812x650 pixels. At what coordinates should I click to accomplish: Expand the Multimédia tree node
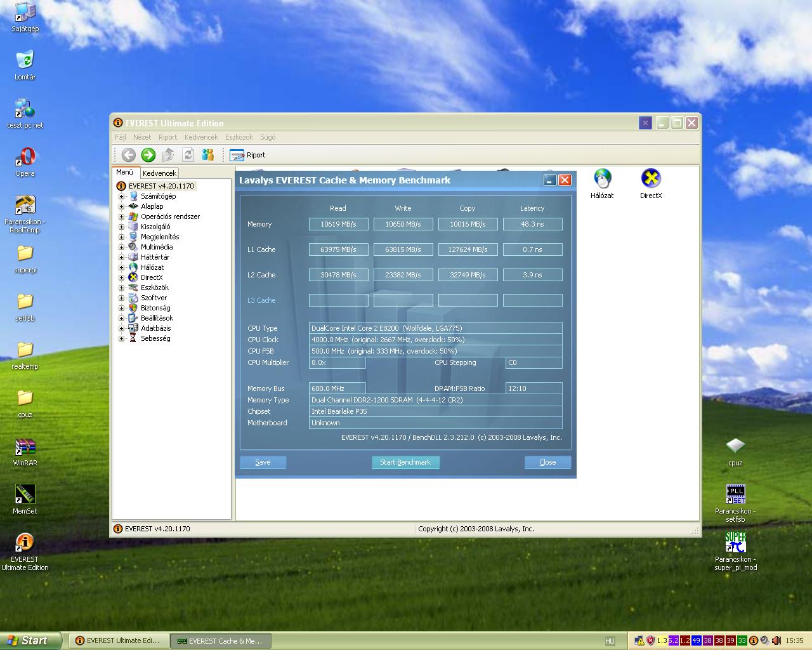[121, 247]
